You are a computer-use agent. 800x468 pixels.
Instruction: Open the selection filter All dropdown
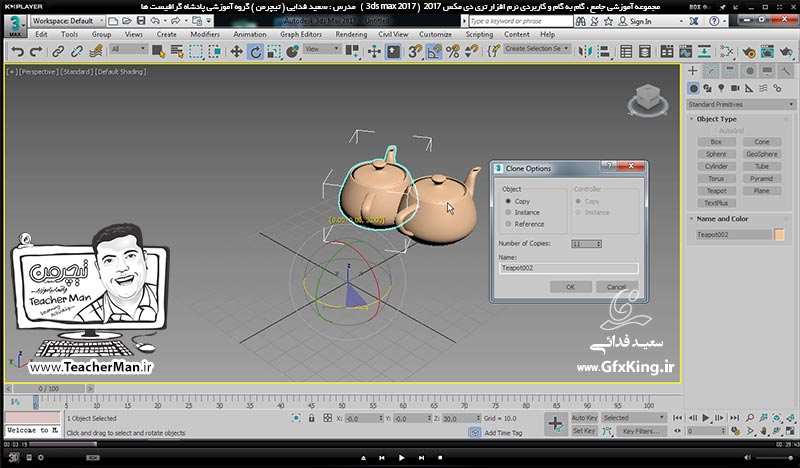128,49
